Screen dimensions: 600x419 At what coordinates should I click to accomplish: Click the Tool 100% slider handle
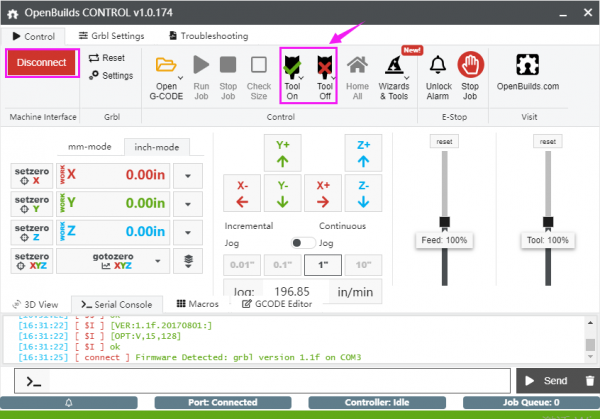(548, 222)
